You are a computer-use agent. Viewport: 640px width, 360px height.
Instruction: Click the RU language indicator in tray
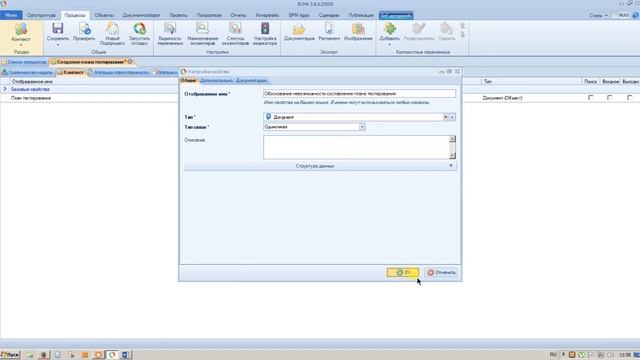click(x=553, y=355)
